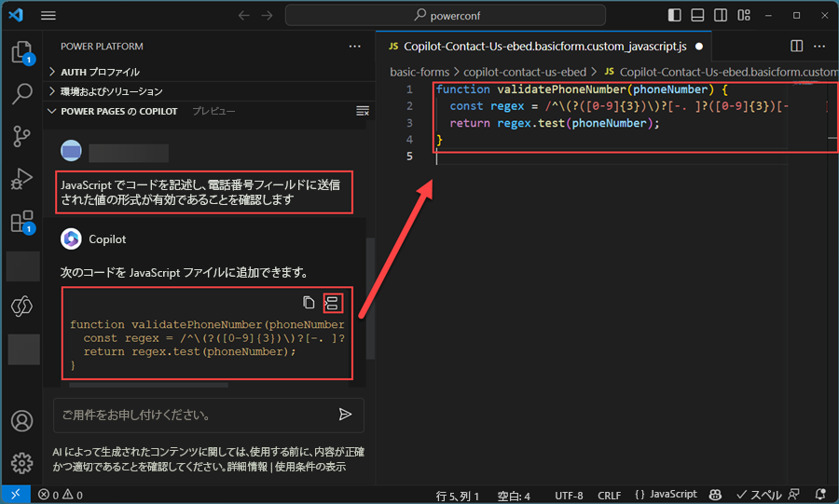Copy the Copilot code snippet

309,303
